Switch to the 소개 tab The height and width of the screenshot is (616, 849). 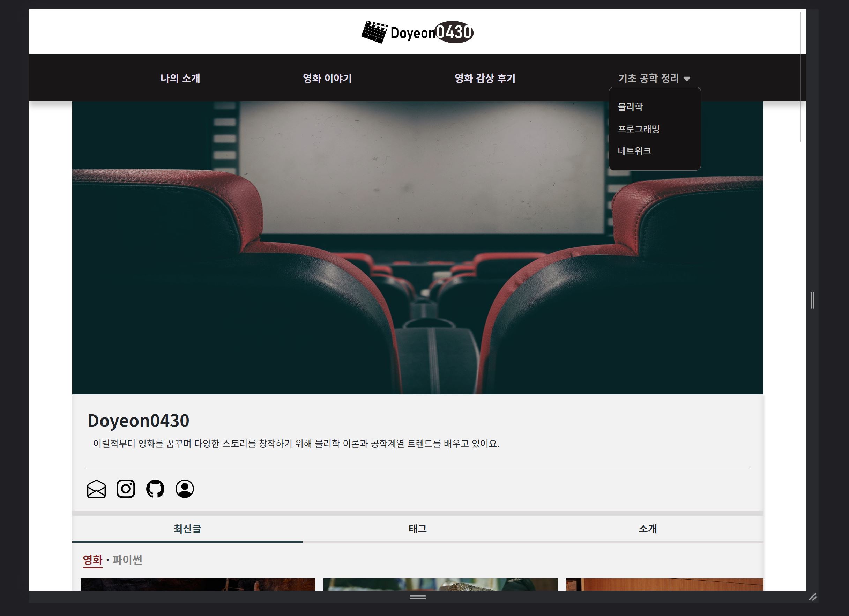pyautogui.click(x=648, y=529)
